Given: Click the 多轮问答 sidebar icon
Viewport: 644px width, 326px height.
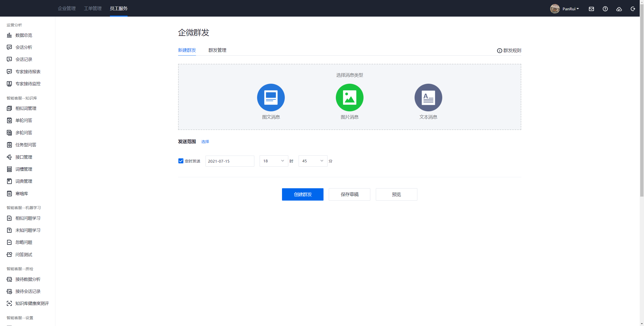Looking at the screenshot, I should pos(9,133).
